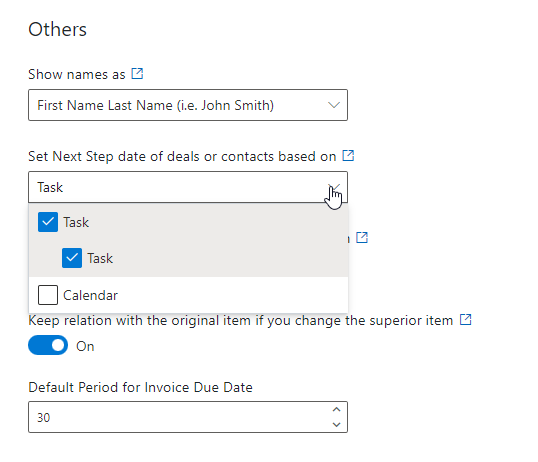This screenshot has width=538, height=462.
Task: Increase invoice due date period by one
Action: [x=337, y=409]
